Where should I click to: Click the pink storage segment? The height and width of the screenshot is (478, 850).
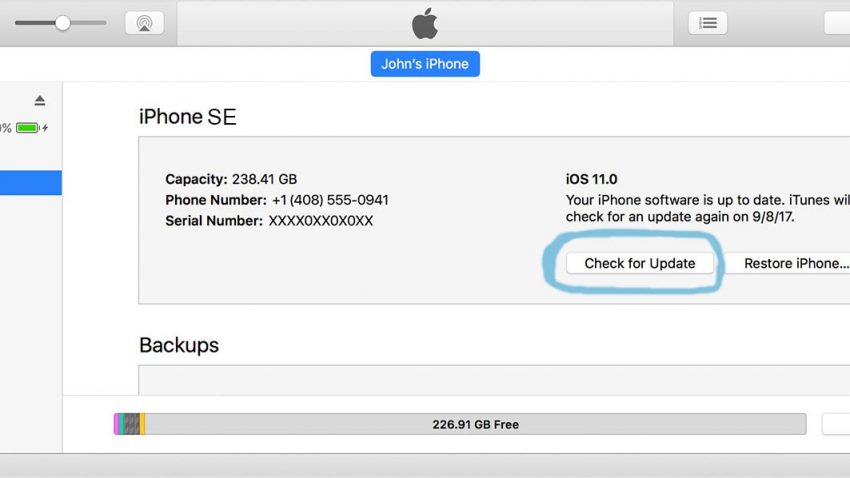point(116,424)
